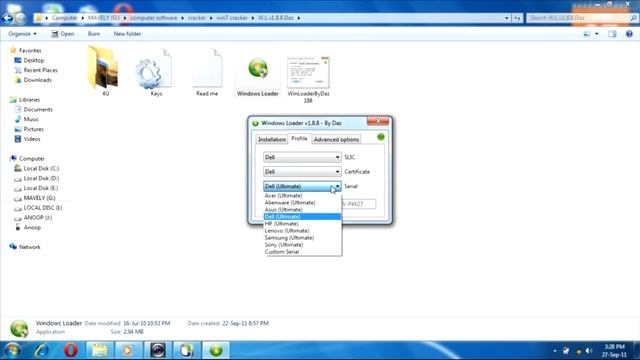
Task: Click the refresh button next to address bar
Action: coord(518,18)
